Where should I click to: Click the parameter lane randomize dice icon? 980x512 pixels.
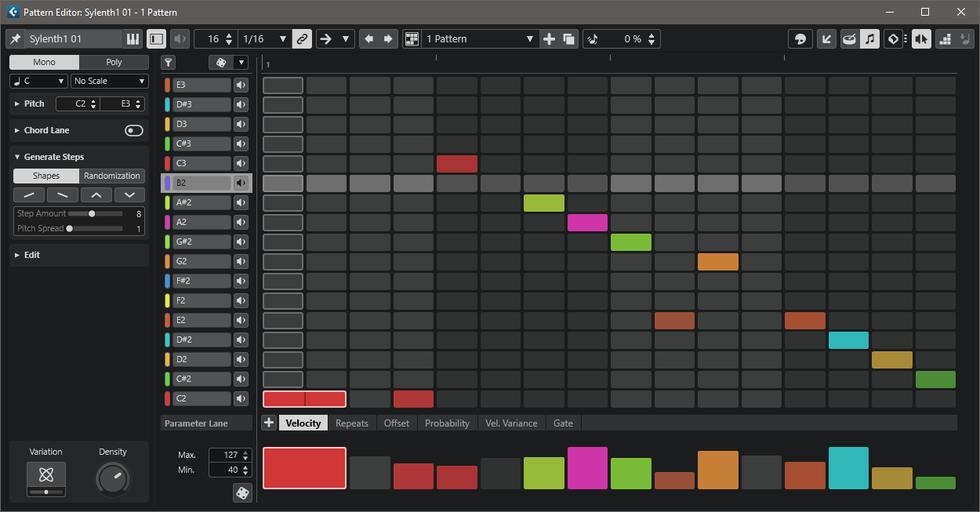point(242,492)
